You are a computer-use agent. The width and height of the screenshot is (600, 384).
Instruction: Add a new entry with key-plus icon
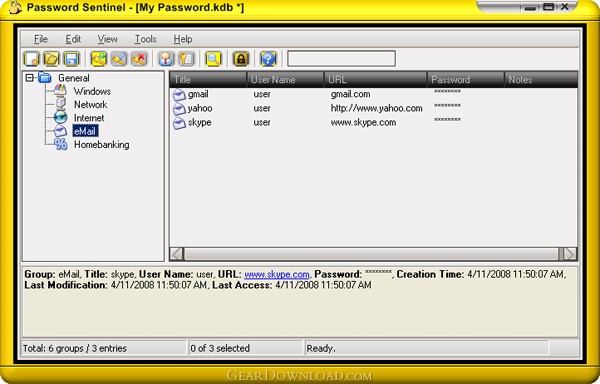coord(99,59)
